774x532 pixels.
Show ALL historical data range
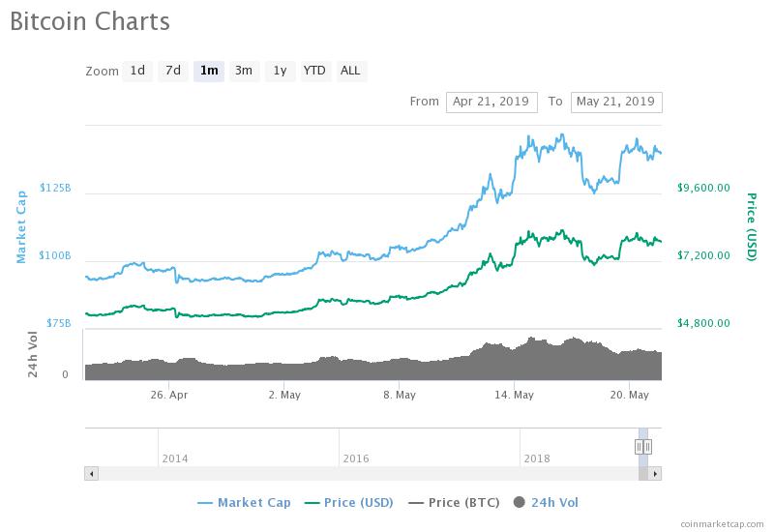[x=350, y=71]
